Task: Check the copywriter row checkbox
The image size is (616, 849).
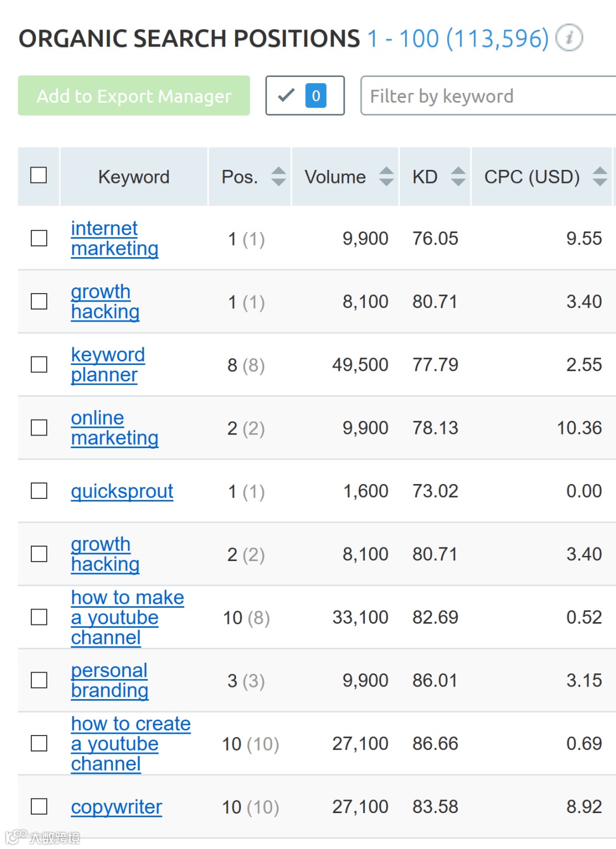Action: coord(39,807)
